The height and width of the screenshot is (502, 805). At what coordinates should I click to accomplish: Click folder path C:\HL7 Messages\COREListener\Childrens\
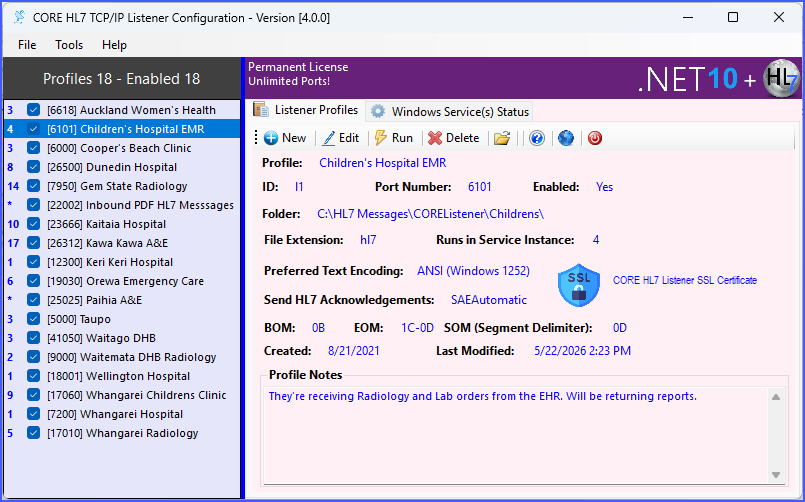pyautogui.click(x=430, y=214)
